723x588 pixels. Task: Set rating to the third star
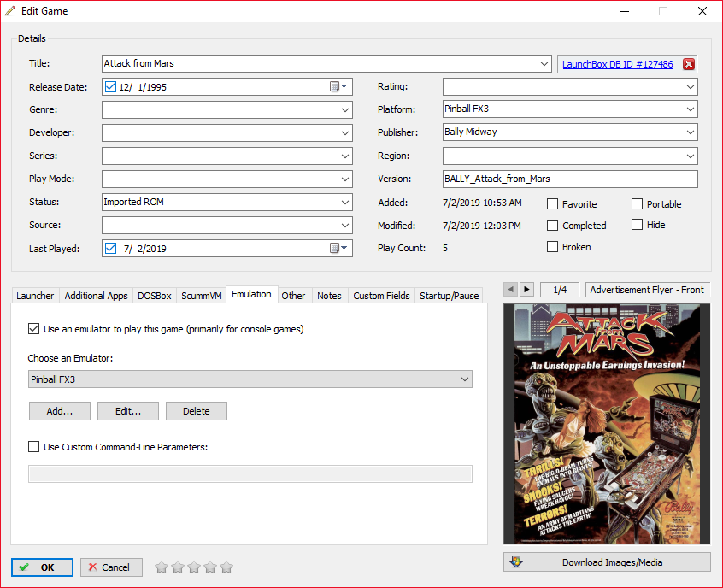pos(194,567)
